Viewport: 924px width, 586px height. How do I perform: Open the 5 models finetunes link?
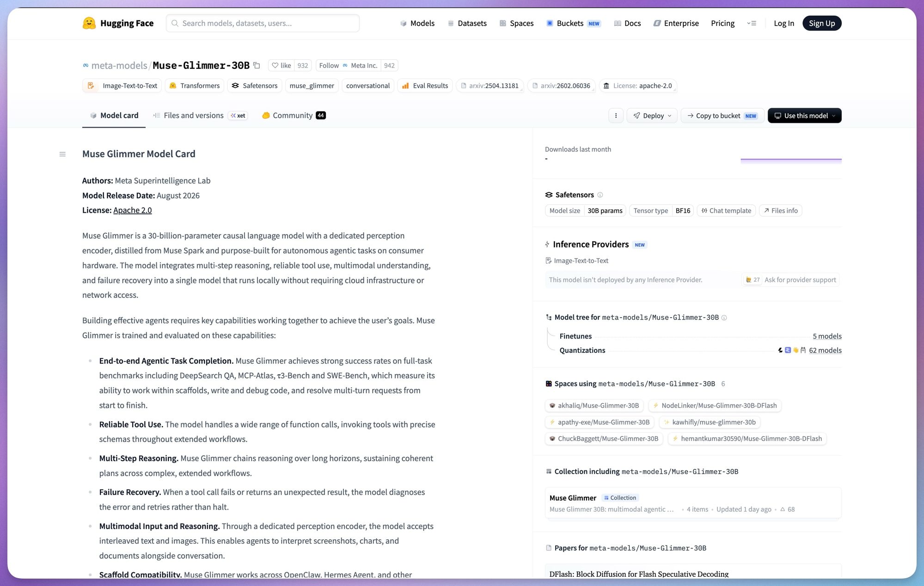[x=827, y=336]
